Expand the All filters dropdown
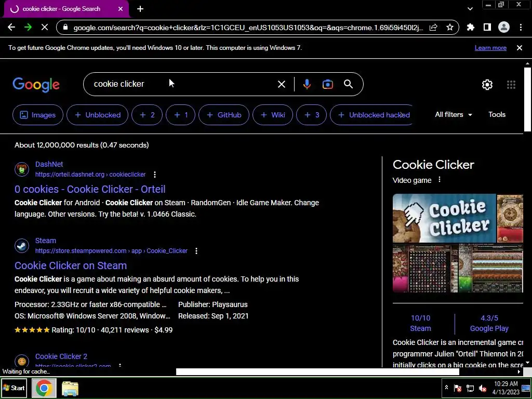The width and height of the screenshot is (532, 399). click(453, 115)
